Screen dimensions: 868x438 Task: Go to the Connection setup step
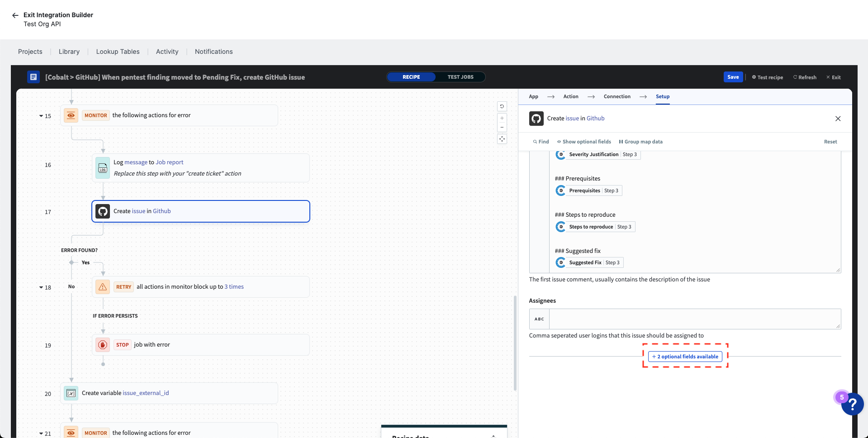click(617, 96)
